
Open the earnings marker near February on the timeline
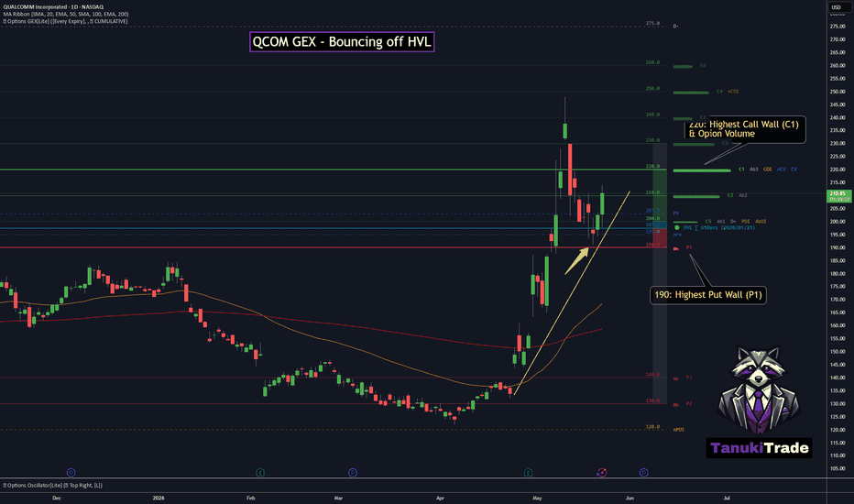tap(260, 473)
